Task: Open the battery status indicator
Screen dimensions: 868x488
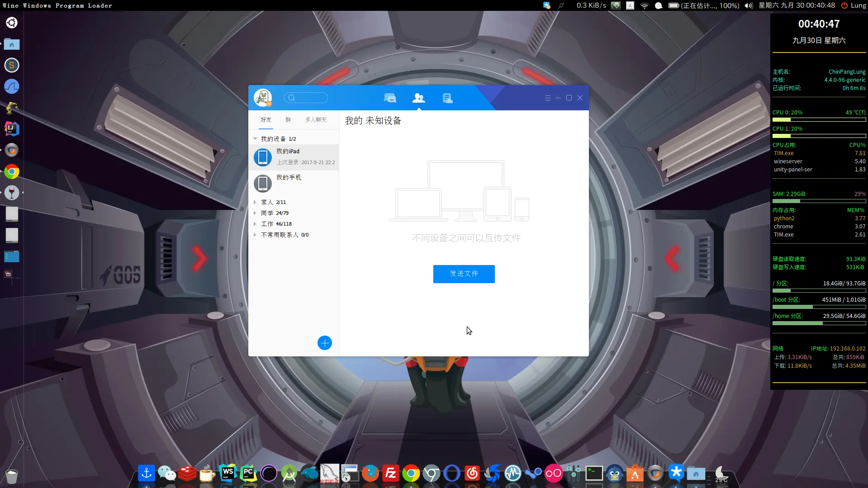Action: tap(704, 5)
